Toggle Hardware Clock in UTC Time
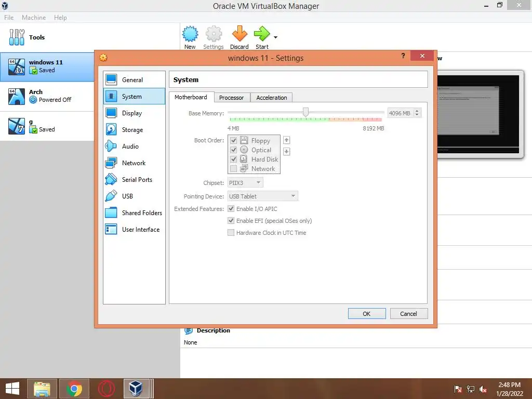 click(x=231, y=232)
